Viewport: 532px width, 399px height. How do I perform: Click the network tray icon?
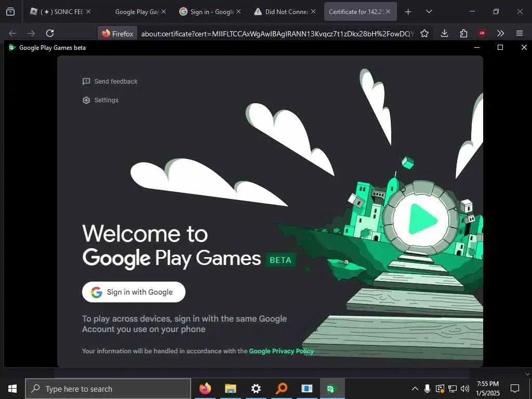453,389
